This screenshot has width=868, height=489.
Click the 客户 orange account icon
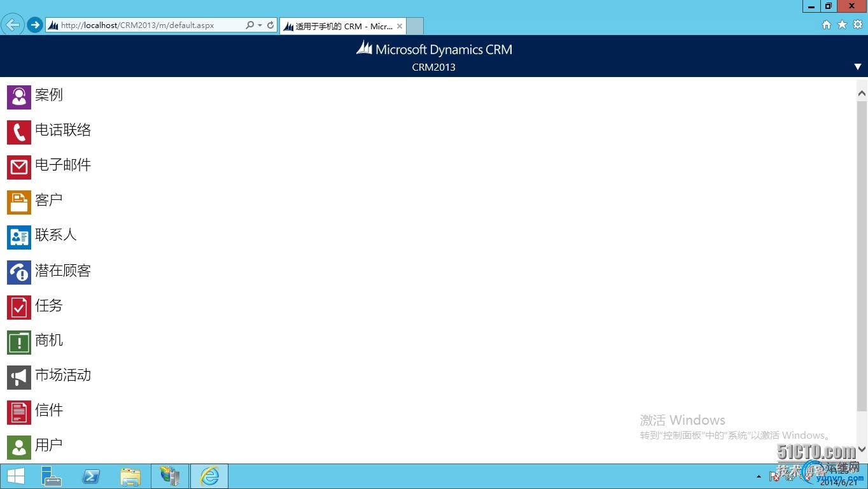click(x=19, y=202)
